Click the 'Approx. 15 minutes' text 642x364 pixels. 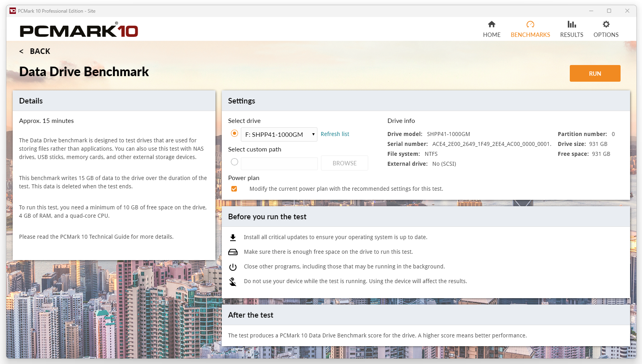coord(46,121)
